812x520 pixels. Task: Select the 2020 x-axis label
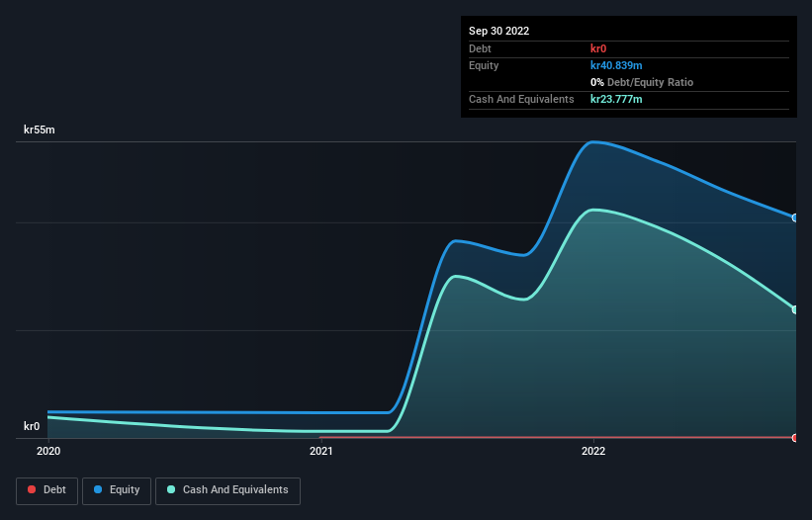click(x=48, y=451)
